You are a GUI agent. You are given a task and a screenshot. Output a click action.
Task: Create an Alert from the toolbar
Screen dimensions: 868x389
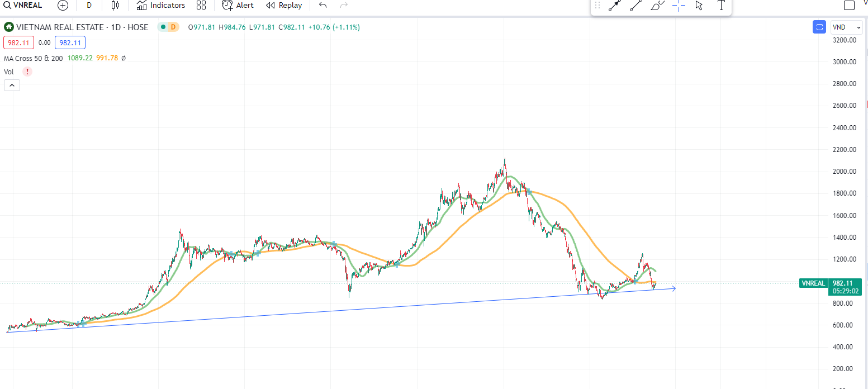[x=238, y=6]
